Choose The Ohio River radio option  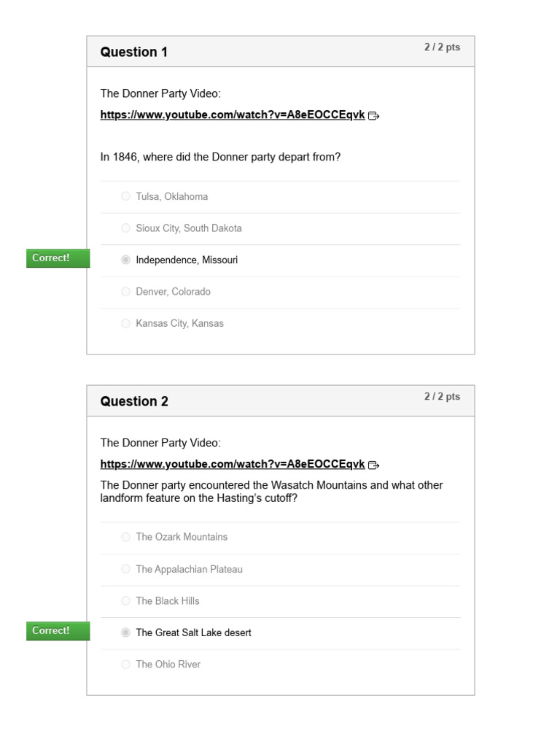[x=126, y=665]
